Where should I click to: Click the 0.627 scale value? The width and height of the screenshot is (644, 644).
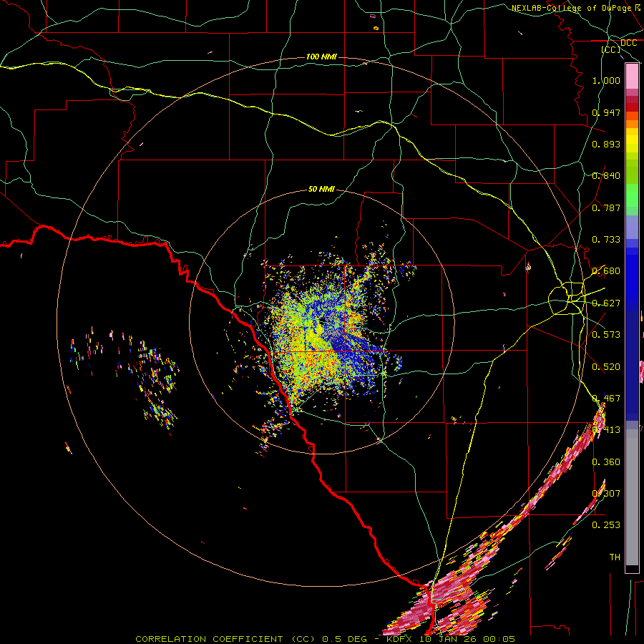click(x=606, y=303)
